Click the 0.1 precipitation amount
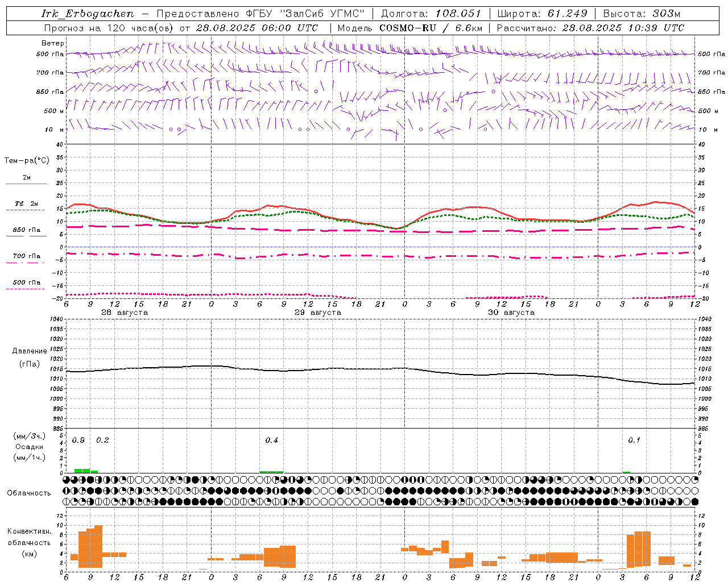Screen dimensions: 728x582 (x=634, y=440)
